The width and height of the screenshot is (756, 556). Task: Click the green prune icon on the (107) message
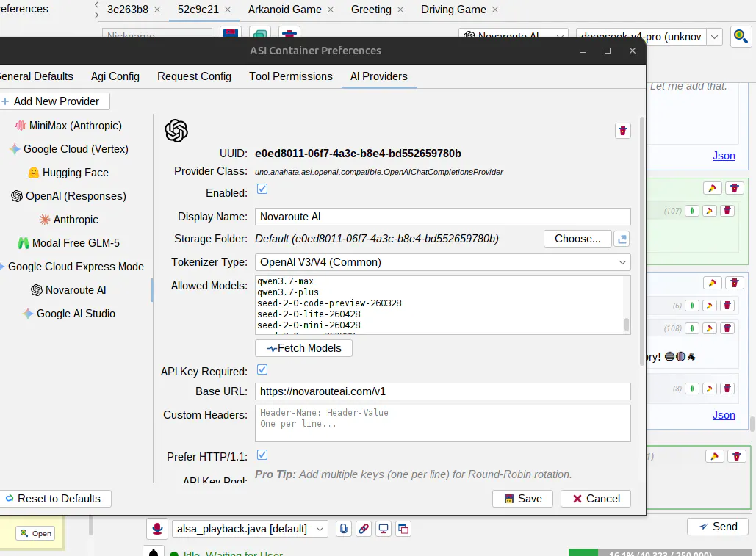[692, 211]
